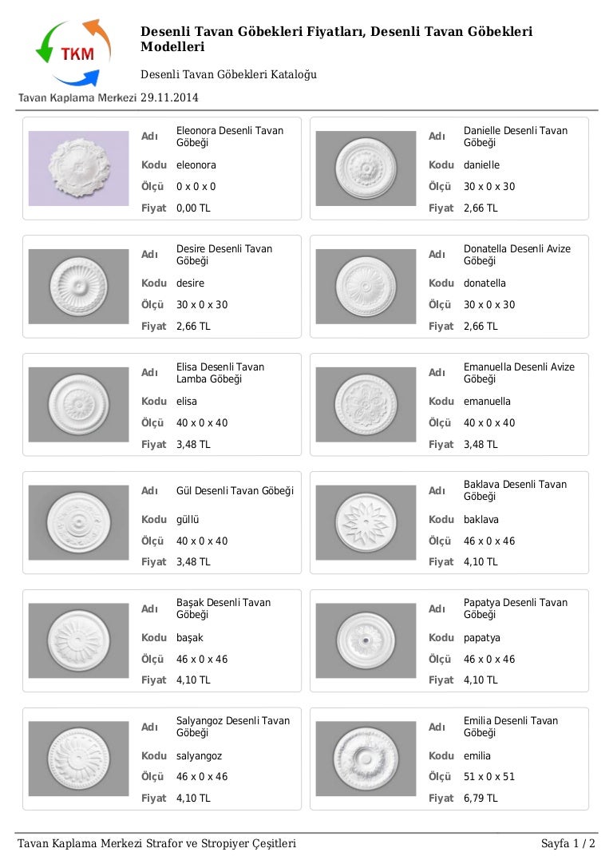
Task: Open the Gül Desenli Tavan Göbeği image
Action: (78, 522)
